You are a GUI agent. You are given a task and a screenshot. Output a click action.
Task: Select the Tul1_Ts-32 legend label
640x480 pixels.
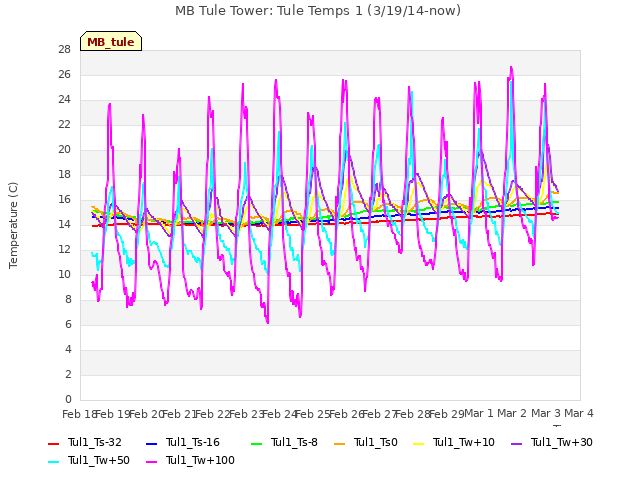click(x=95, y=442)
